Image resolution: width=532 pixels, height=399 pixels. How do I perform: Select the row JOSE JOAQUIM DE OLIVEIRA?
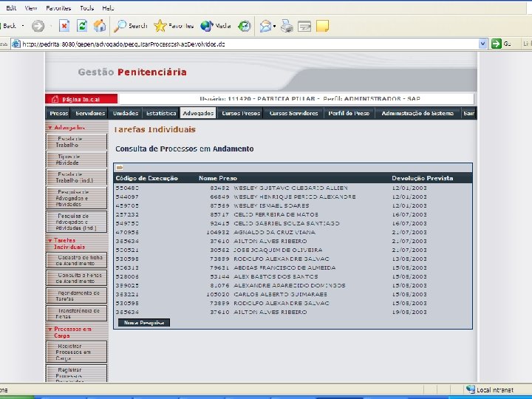pyautogui.click(x=293, y=250)
